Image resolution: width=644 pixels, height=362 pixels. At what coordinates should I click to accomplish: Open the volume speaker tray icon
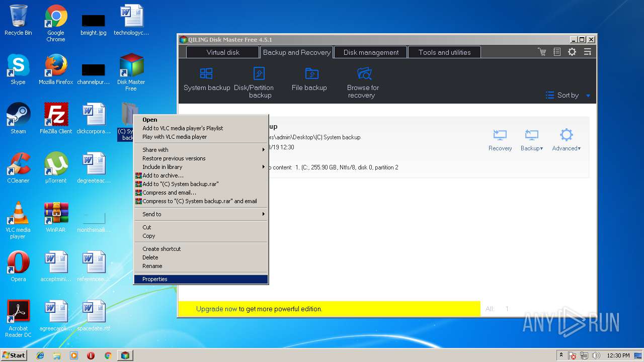pos(596,355)
